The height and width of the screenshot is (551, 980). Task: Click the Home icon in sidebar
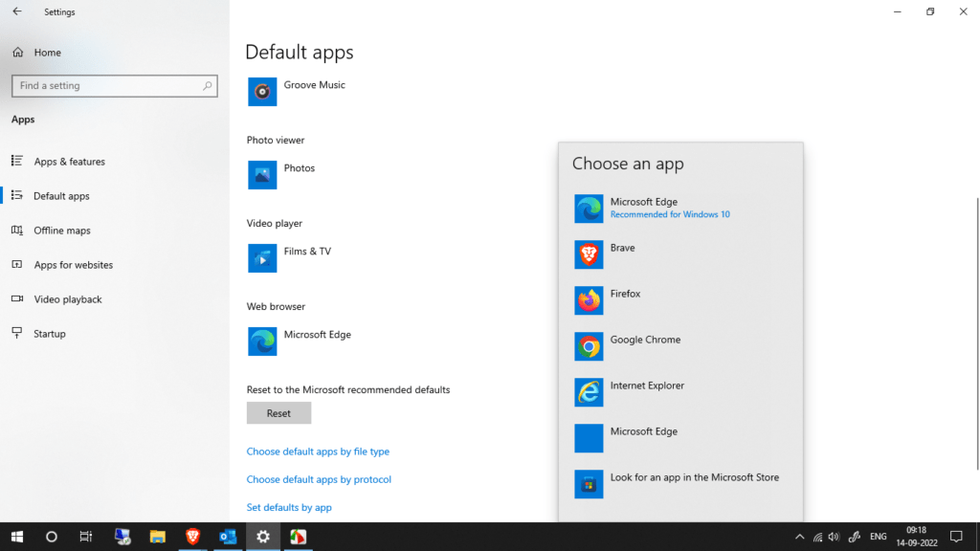click(x=18, y=53)
